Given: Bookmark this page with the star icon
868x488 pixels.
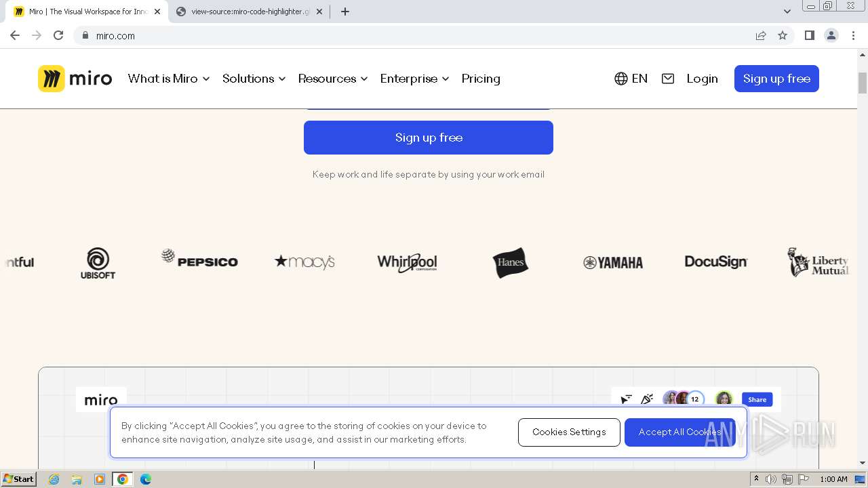Looking at the screenshot, I should (783, 35).
